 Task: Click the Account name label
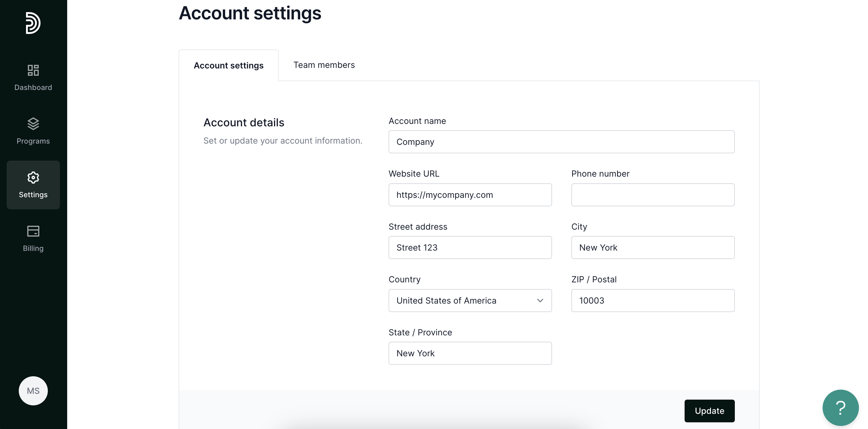click(x=417, y=121)
